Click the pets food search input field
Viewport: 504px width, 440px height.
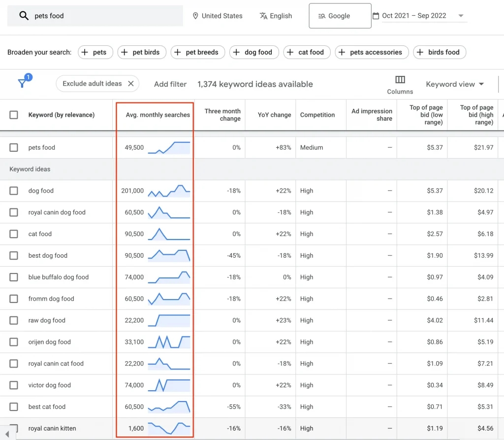95,16
